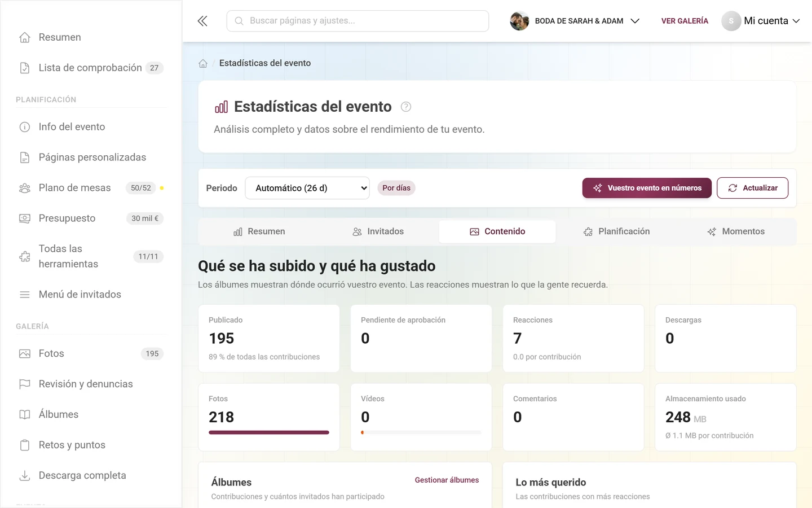Click the Álbumes book icon
This screenshot has width=812, height=508.
pos(25,415)
